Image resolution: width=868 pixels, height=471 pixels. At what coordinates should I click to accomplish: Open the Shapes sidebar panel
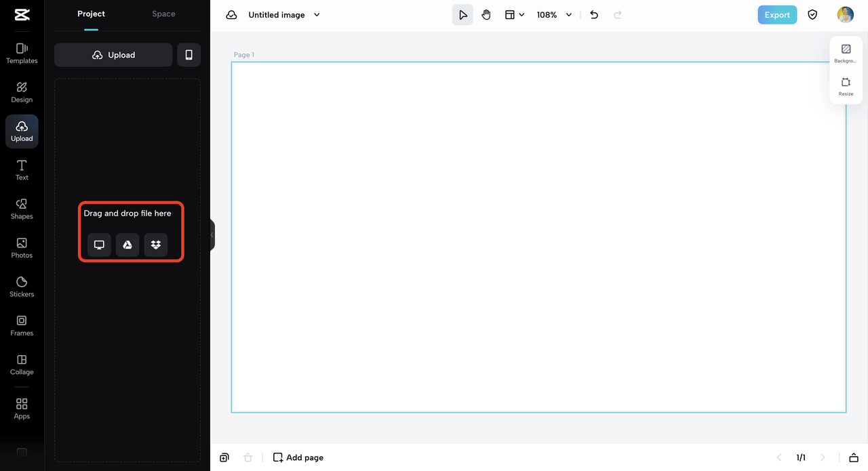coord(22,209)
